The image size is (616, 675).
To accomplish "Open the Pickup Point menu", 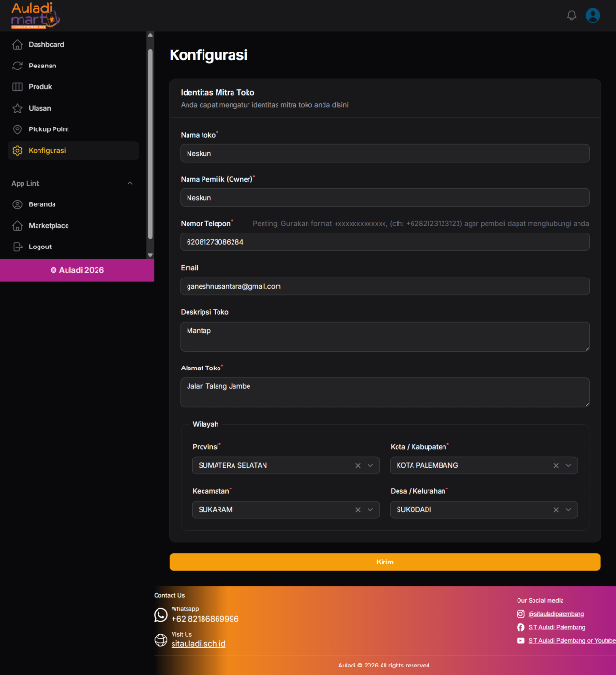I will [x=73, y=129].
